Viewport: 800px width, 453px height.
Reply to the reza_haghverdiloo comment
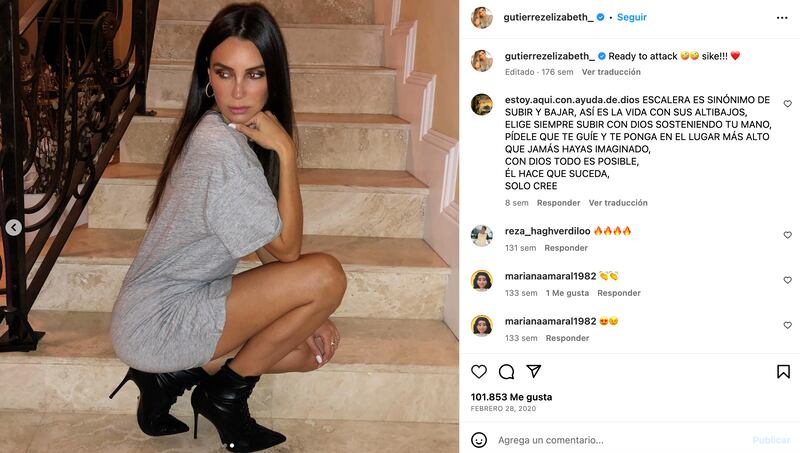(x=566, y=248)
